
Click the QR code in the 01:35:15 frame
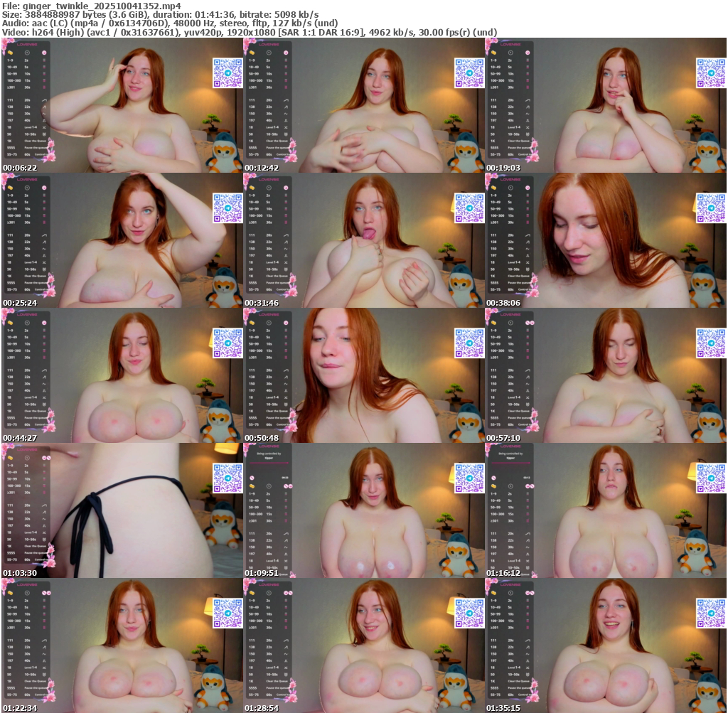click(x=710, y=613)
